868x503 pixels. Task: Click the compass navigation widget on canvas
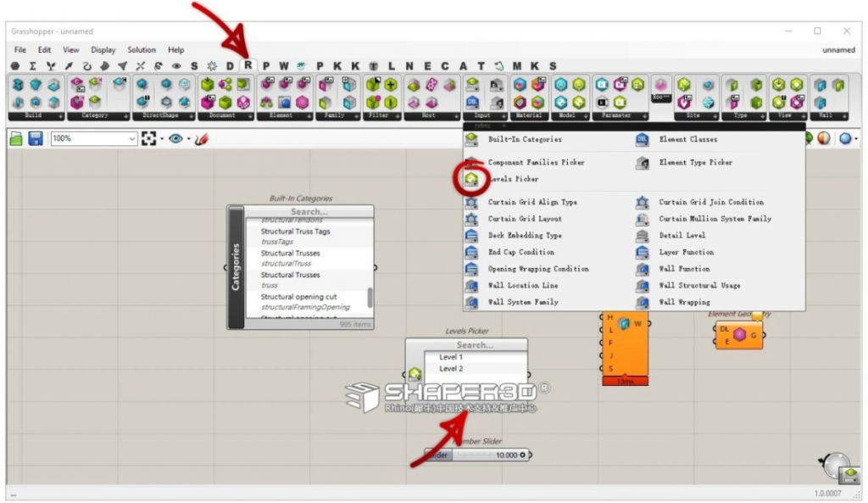pos(835,466)
